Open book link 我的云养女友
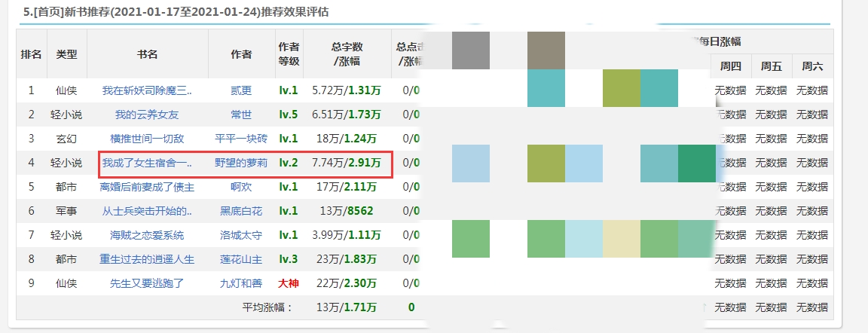Screen dimensions: 868x333 tap(147, 115)
